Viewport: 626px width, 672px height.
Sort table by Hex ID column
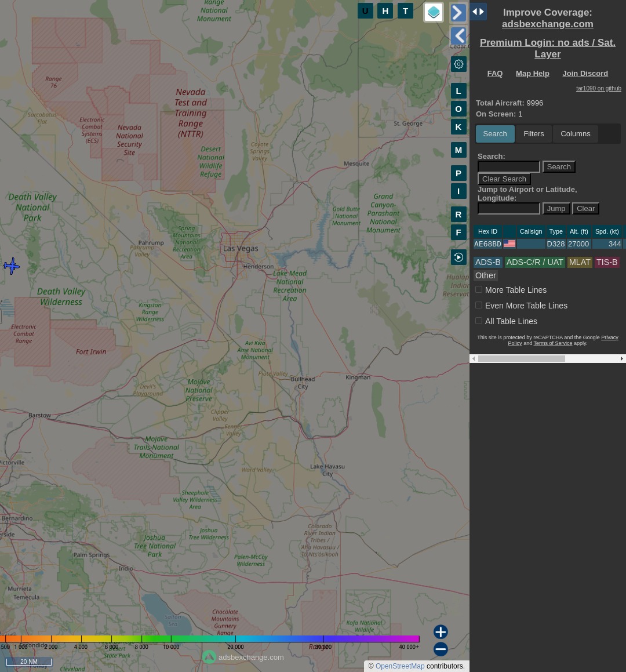click(487, 231)
